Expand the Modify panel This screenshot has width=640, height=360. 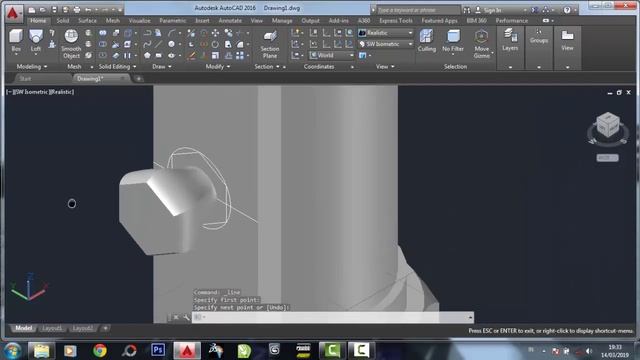218,67
